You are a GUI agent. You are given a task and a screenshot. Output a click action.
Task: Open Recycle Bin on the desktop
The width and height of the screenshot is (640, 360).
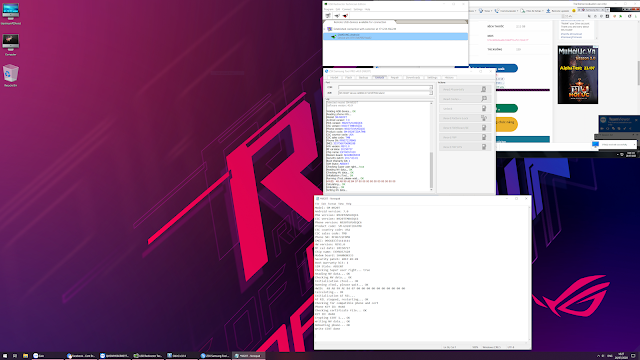tap(11, 76)
